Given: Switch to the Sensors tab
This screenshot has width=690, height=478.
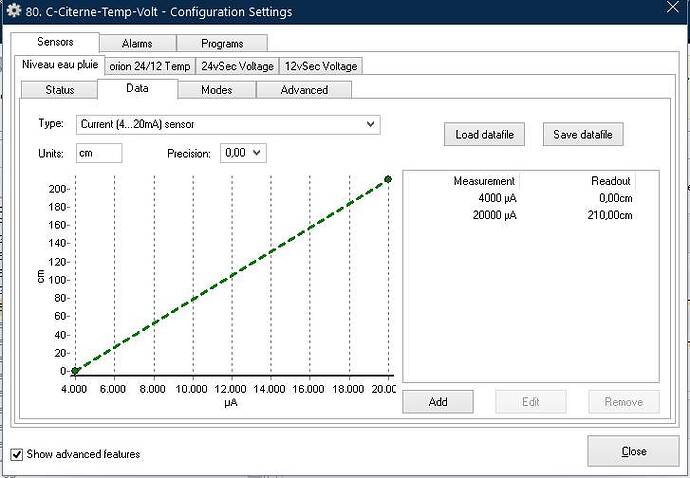Looking at the screenshot, I should point(55,42).
